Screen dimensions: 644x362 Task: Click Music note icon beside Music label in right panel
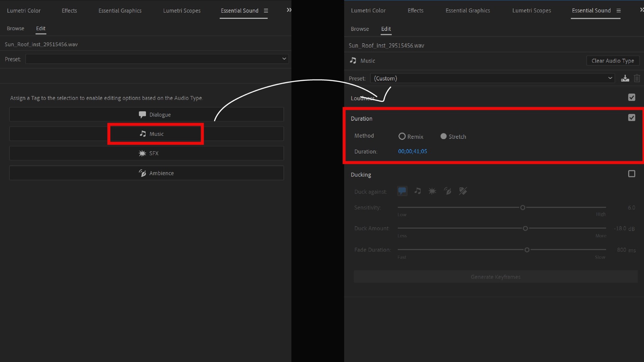[x=353, y=60]
